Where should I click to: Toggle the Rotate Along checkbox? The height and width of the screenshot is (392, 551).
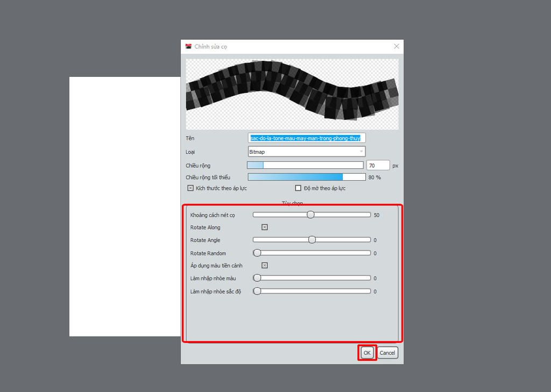click(264, 227)
